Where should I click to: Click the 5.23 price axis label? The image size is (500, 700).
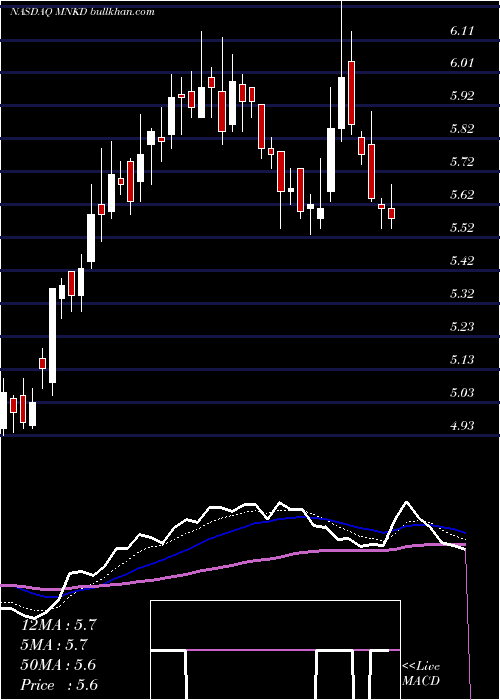click(x=462, y=327)
